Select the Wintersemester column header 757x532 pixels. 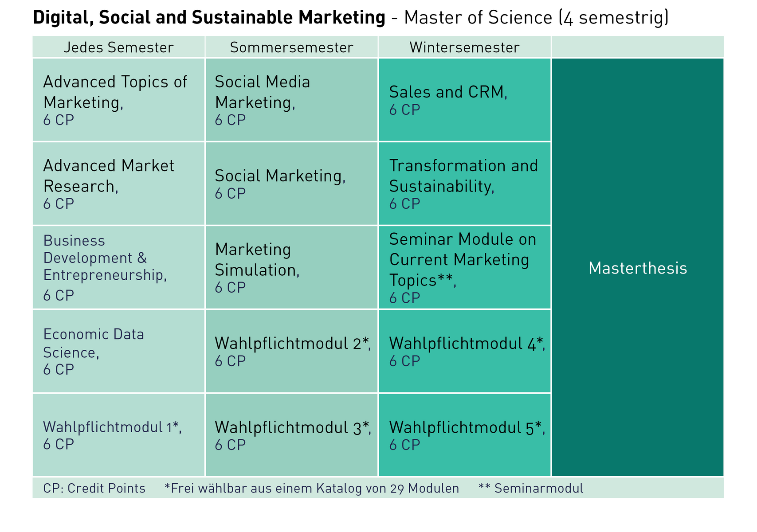pyautogui.click(x=464, y=47)
